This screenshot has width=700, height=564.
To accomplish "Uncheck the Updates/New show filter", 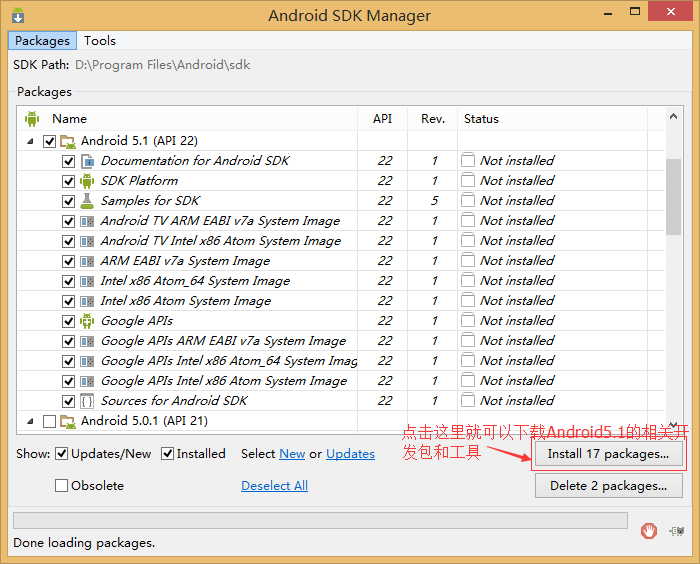I will [x=62, y=454].
